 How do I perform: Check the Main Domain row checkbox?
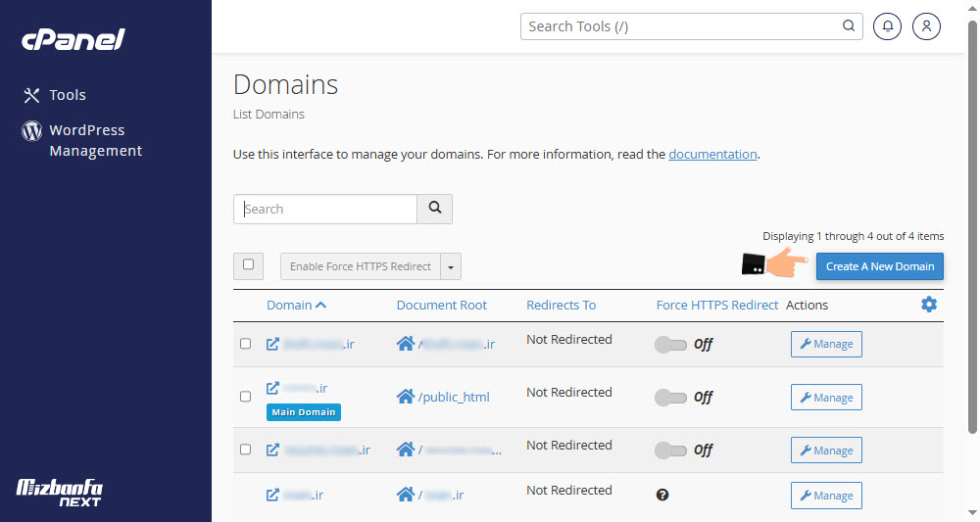(246, 397)
